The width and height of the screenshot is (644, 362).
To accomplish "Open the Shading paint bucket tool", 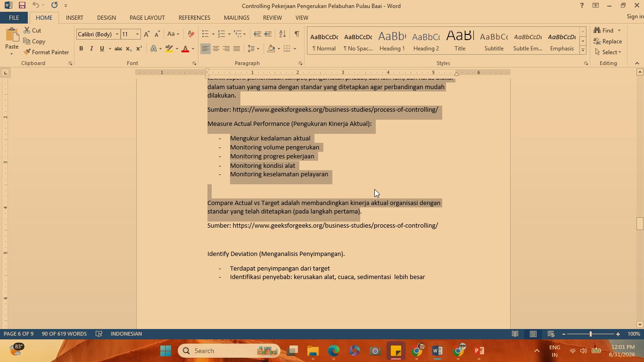I will 271,49.
